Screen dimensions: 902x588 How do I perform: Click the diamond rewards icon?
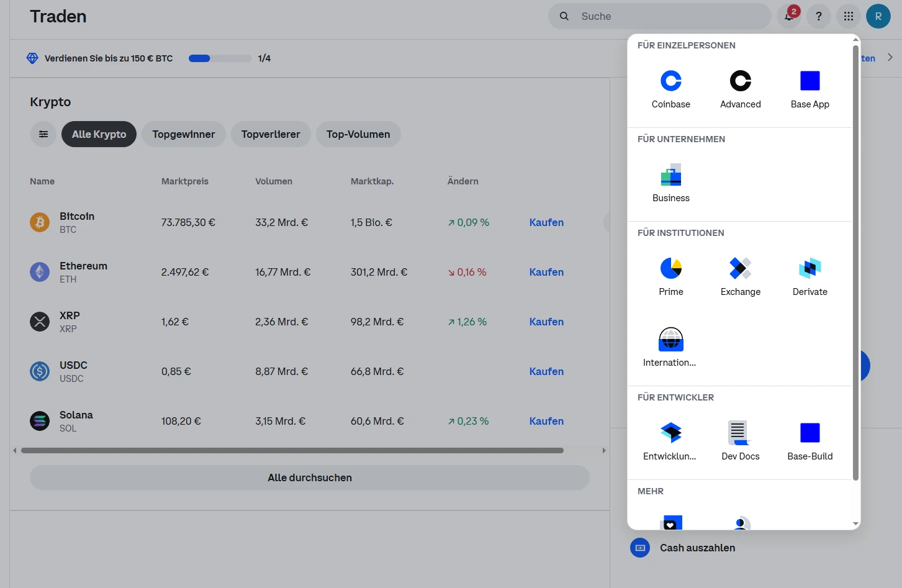pos(33,58)
